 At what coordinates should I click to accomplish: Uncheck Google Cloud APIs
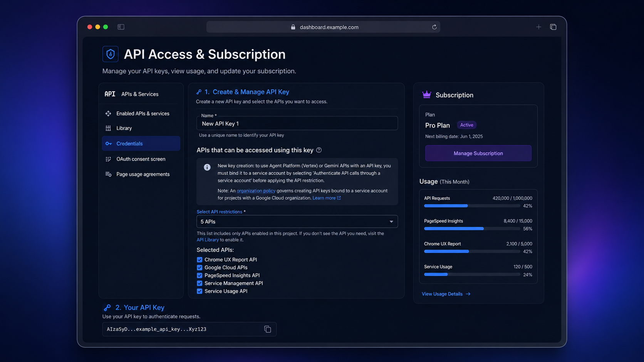[x=200, y=267]
